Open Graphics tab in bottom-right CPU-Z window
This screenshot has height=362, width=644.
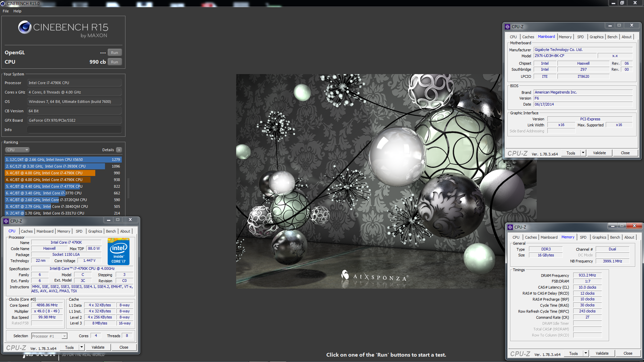[599, 237]
